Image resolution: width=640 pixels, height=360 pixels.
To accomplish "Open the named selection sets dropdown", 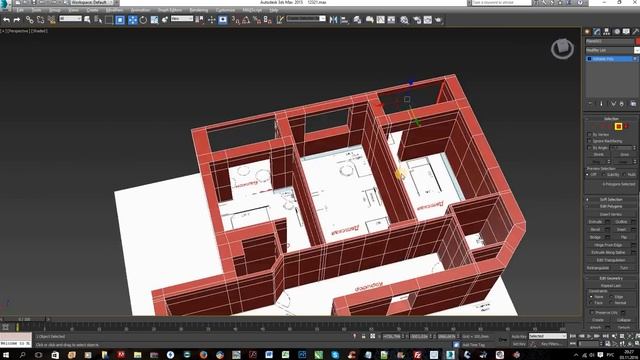I will 306,19.
